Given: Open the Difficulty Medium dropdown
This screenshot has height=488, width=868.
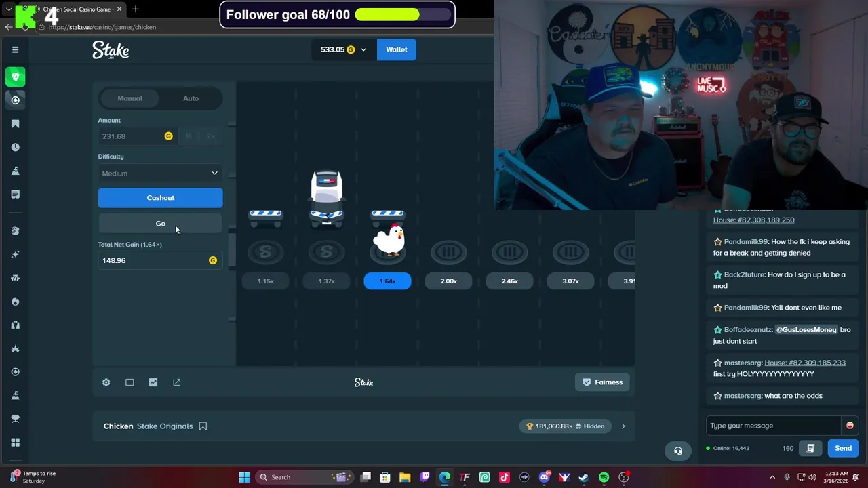Looking at the screenshot, I should coord(160,174).
